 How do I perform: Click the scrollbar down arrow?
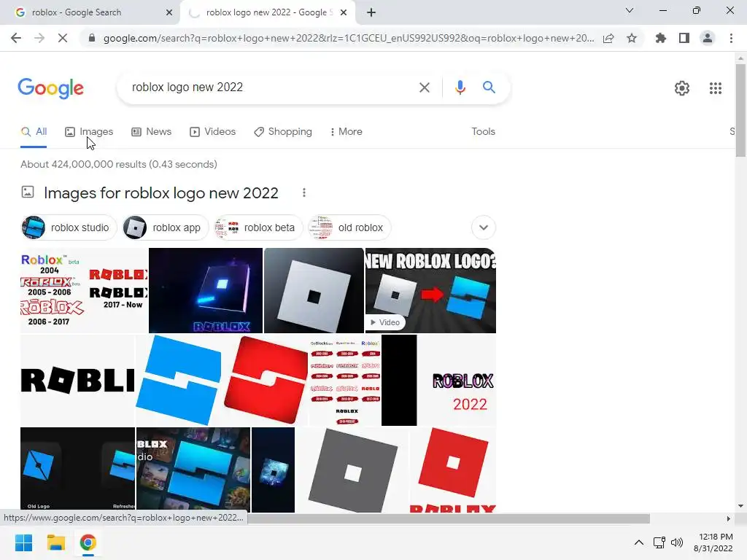click(740, 506)
